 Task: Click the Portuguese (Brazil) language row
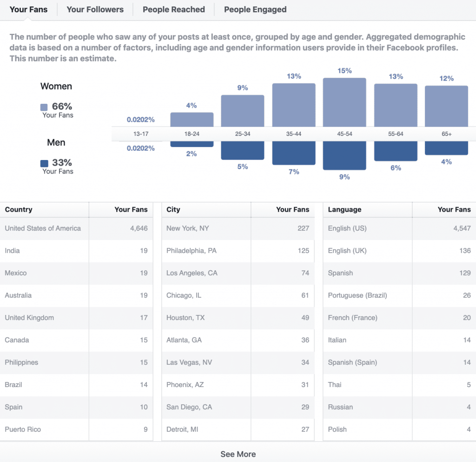[x=399, y=295]
